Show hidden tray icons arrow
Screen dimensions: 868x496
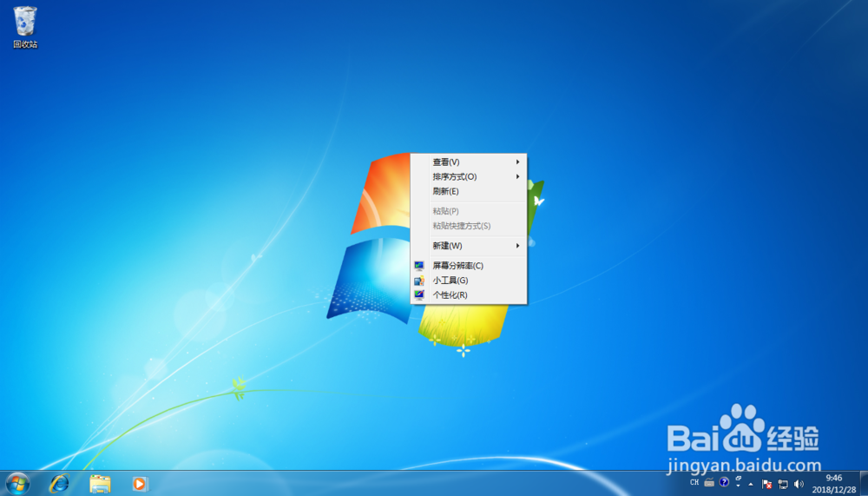751,484
